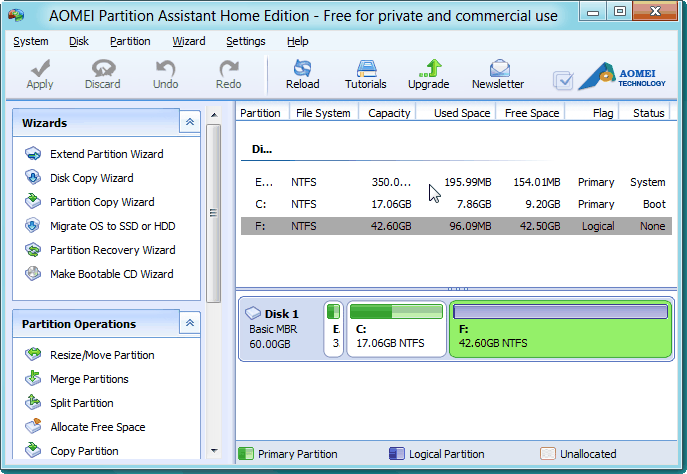Image resolution: width=687 pixels, height=474 pixels.
Task: Click the AOMEI Technology logo
Action: pos(622,77)
